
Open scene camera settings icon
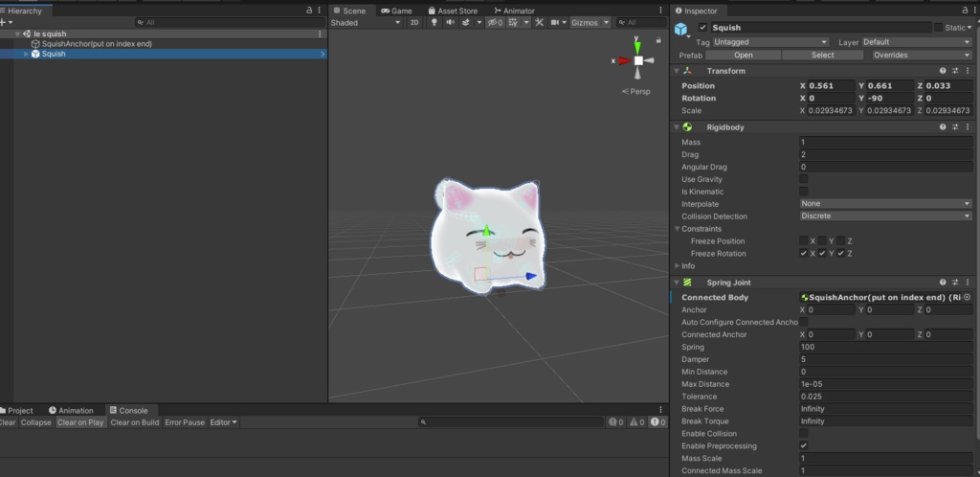pyautogui.click(x=554, y=22)
